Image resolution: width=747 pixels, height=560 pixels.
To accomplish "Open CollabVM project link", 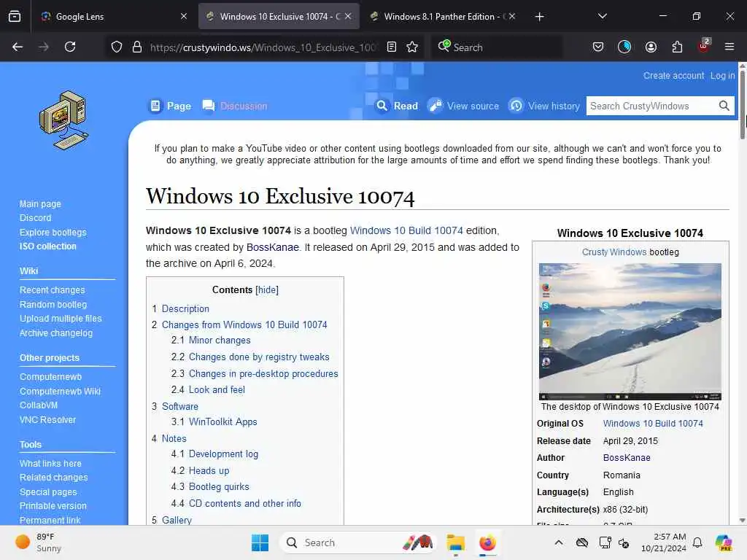I will tap(39, 405).
